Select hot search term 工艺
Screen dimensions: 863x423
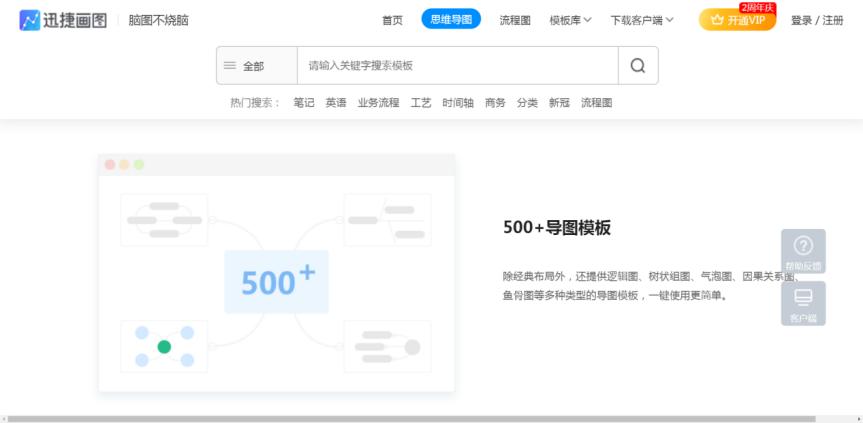point(421,103)
